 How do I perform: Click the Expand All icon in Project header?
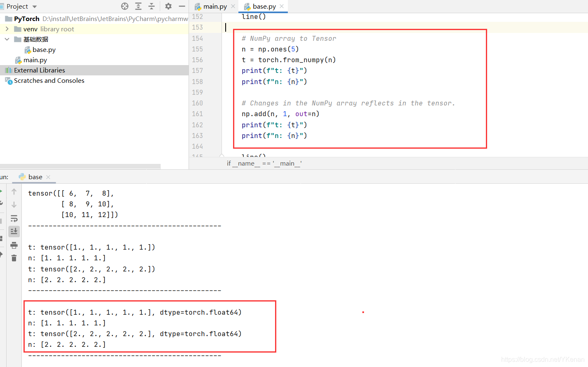click(x=138, y=6)
